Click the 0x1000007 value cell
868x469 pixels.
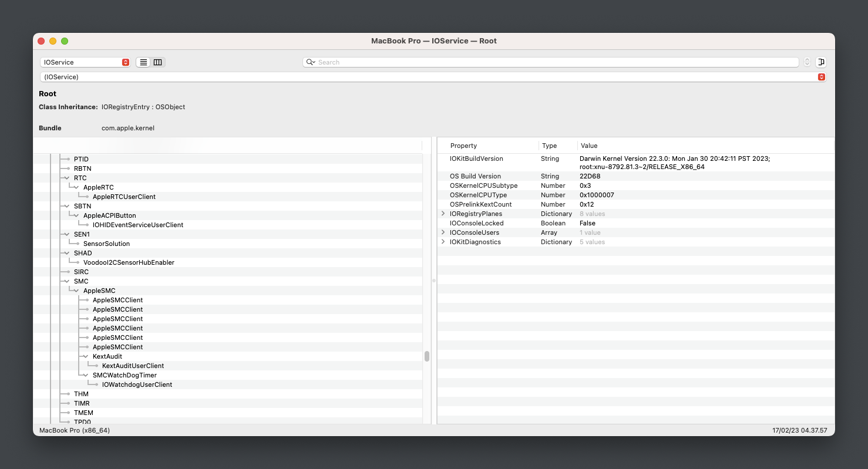(x=597, y=195)
